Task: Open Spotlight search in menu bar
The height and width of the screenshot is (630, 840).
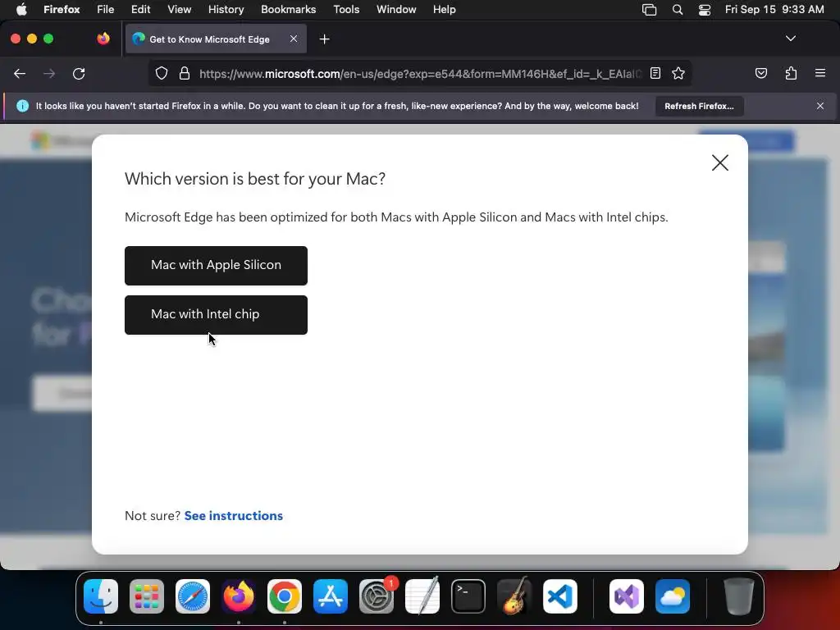Action: (677, 10)
